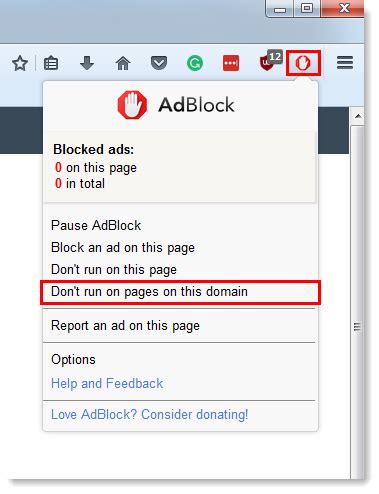Screen dimensions: 379x494
Task: Open the red LastPass extension icon
Action: pos(231,63)
